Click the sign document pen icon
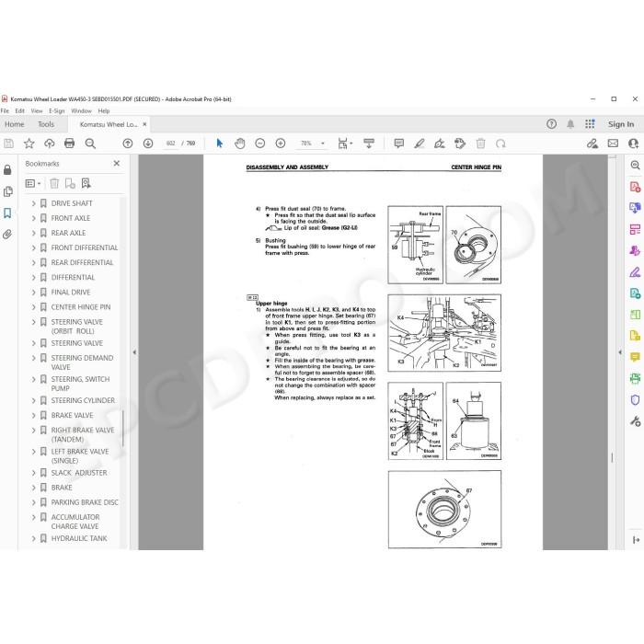644x644 pixels. [440, 144]
